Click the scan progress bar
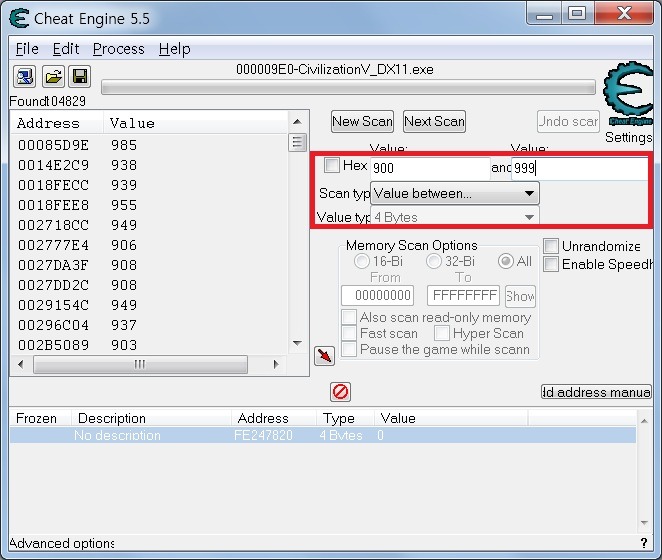 (x=348, y=87)
